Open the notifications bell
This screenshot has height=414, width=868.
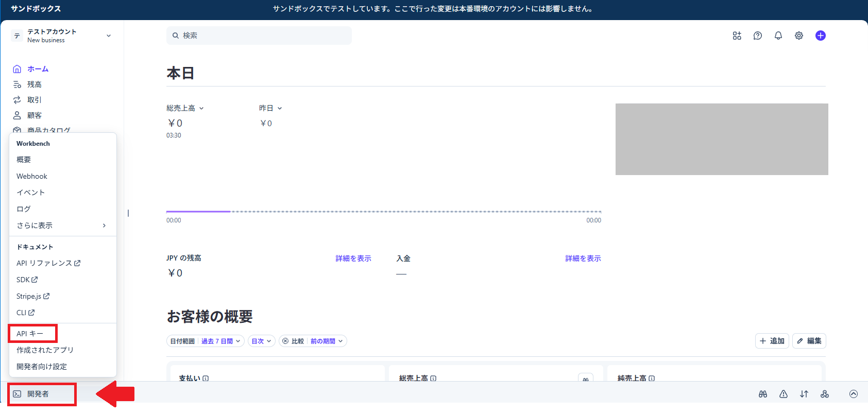click(x=778, y=36)
